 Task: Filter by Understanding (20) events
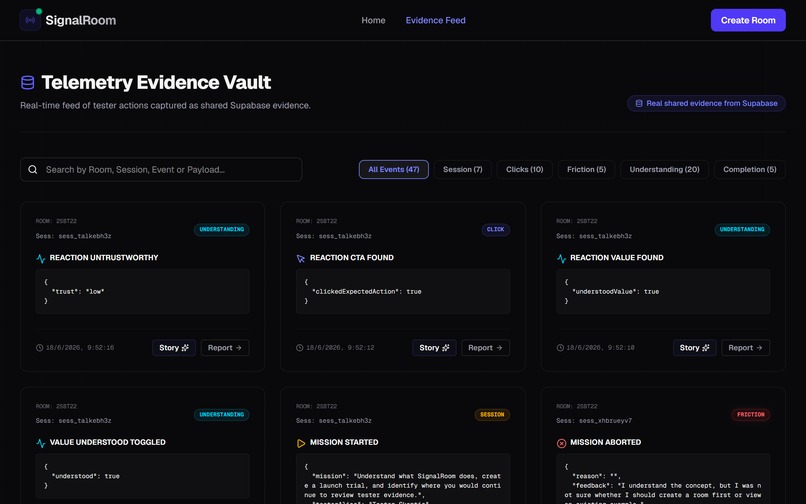point(664,170)
